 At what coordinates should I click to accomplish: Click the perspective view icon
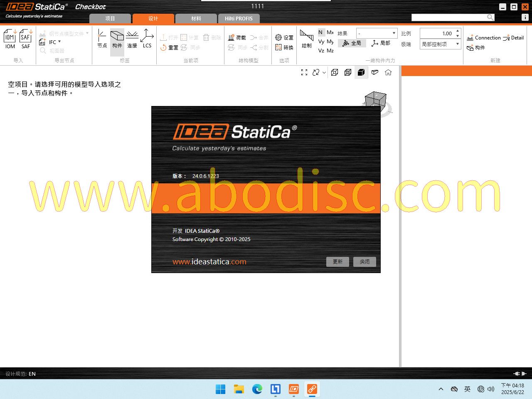375,72
